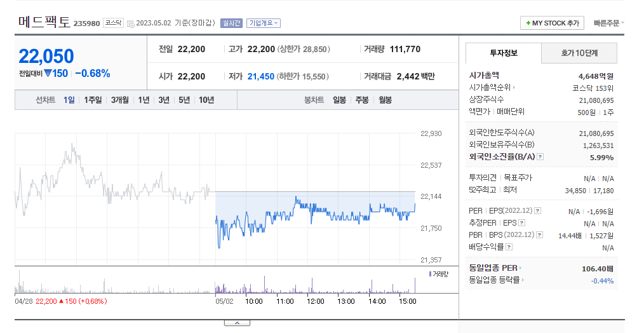Click the 시가총액 value 4,648억원
This screenshot has height=333, width=644.
click(x=596, y=76)
